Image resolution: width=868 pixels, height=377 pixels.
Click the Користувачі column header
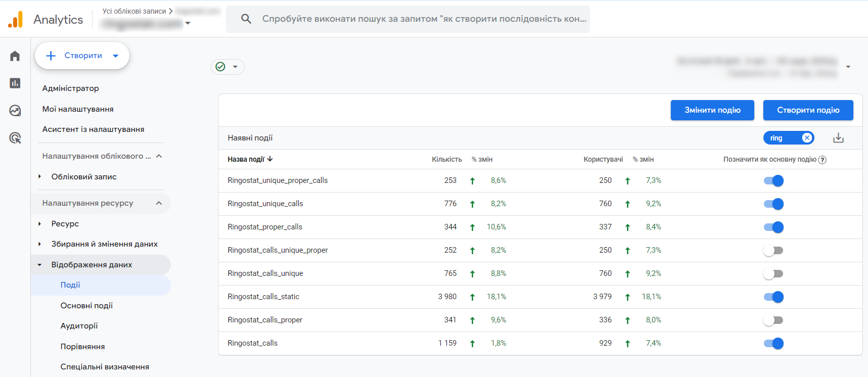click(x=603, y=159)
